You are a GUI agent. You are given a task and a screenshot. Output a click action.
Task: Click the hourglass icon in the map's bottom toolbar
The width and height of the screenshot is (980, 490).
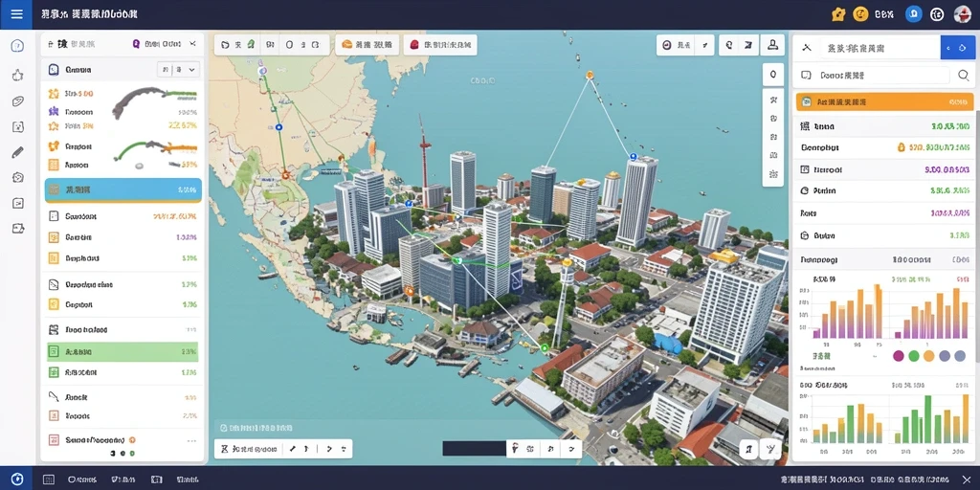point(225,449)
